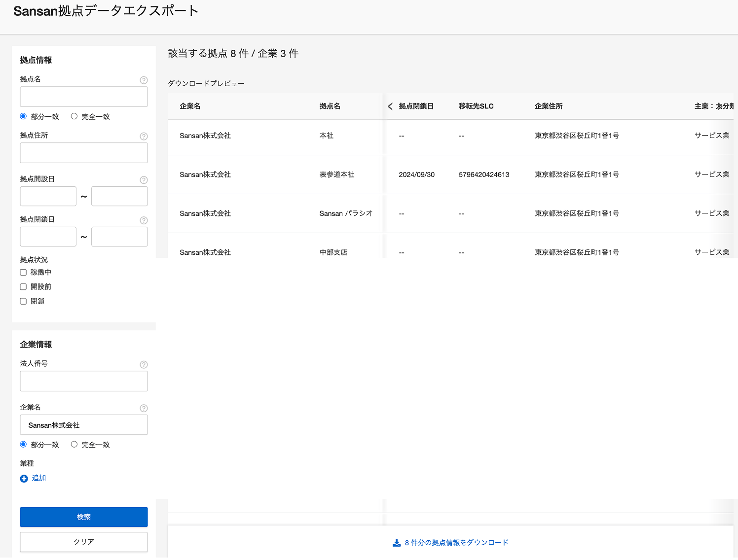Click the クリア button

[x=84, y=542]
